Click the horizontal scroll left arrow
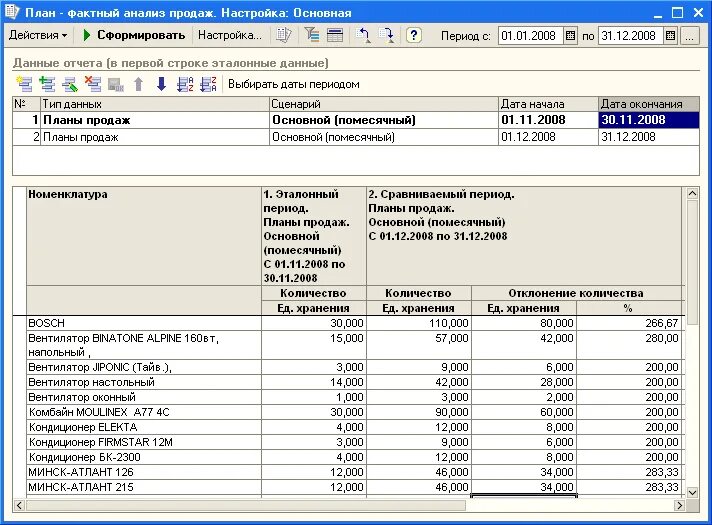 [x=19, y=505]
